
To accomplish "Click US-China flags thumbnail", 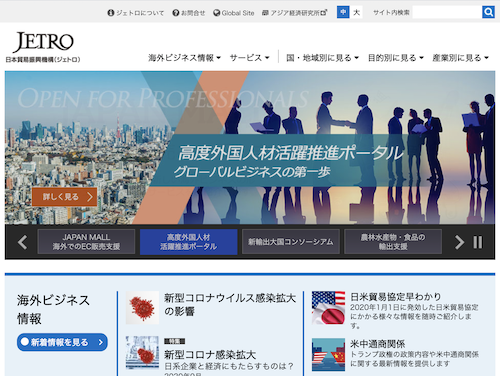I will click(328, 355).
